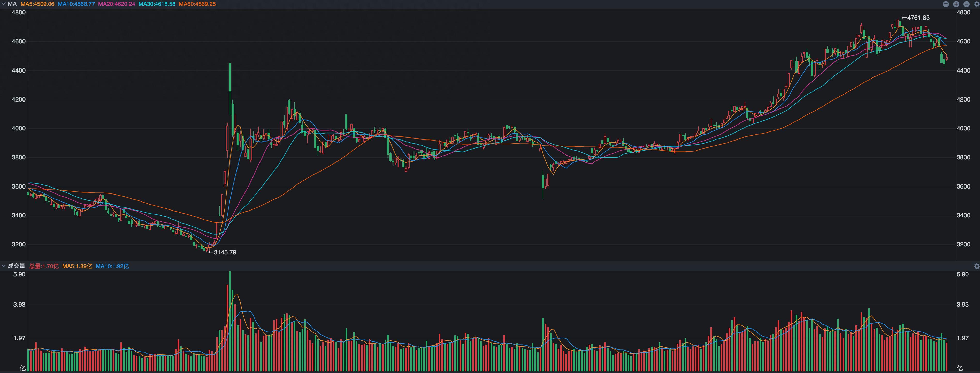980x373 pixels.
Task: Click the volume MA5:1.89亿 legend
Action: [77, 266]
